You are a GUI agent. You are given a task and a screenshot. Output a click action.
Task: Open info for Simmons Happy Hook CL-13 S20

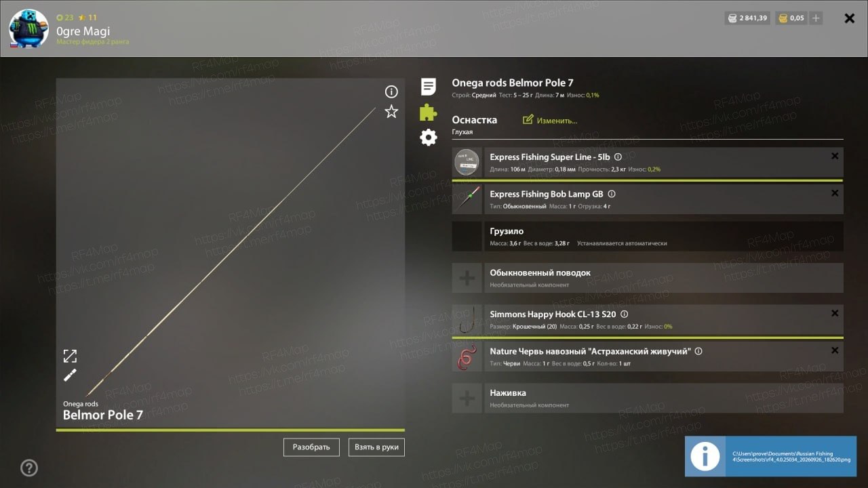pos(625,314)
